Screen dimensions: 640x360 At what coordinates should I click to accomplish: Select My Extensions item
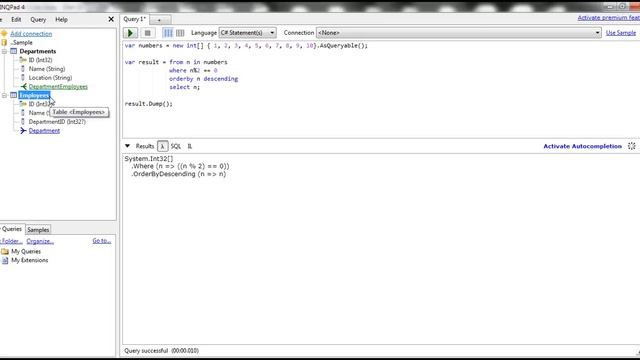(29, 260)
